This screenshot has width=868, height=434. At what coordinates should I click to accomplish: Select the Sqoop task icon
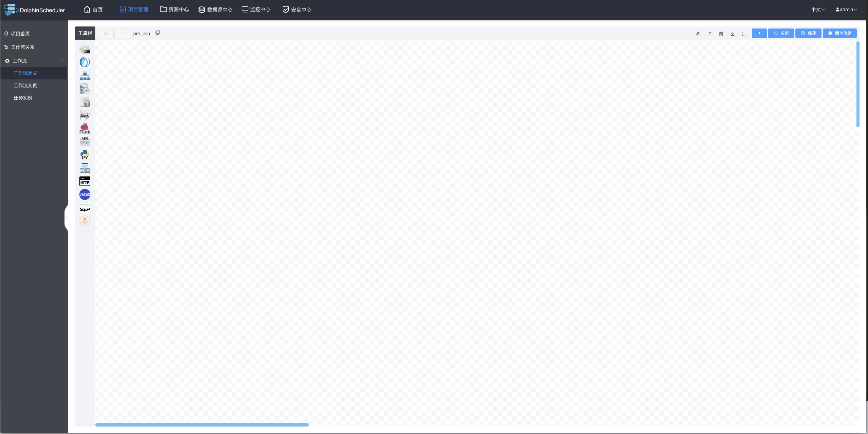pyautogui.click(x=84, y=207)
